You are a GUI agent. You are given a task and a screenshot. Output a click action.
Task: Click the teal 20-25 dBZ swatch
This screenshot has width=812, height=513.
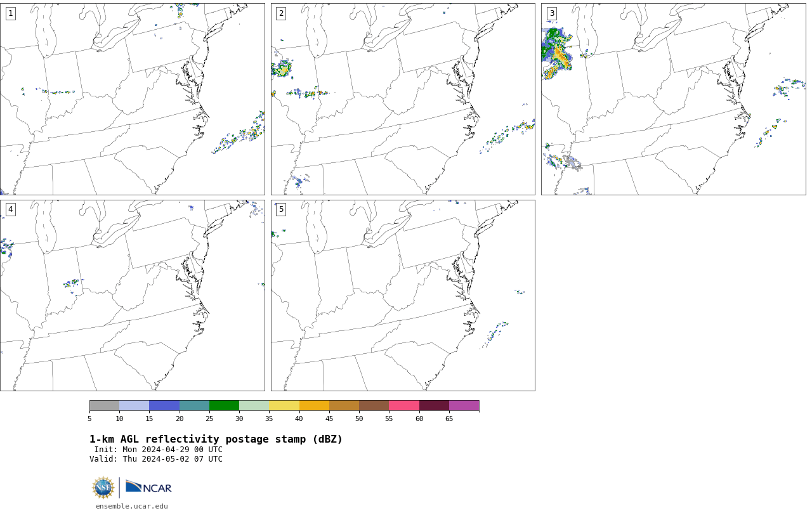[x=194, y=406]
